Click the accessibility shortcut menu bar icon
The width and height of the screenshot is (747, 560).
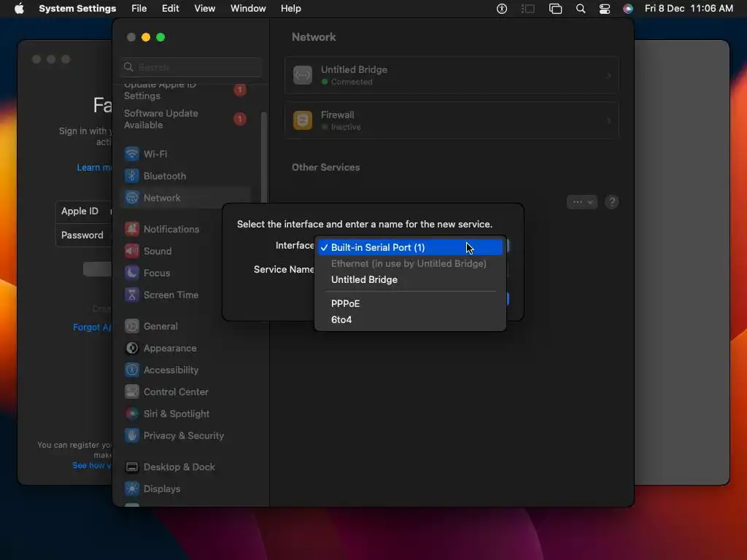(502, 9)
